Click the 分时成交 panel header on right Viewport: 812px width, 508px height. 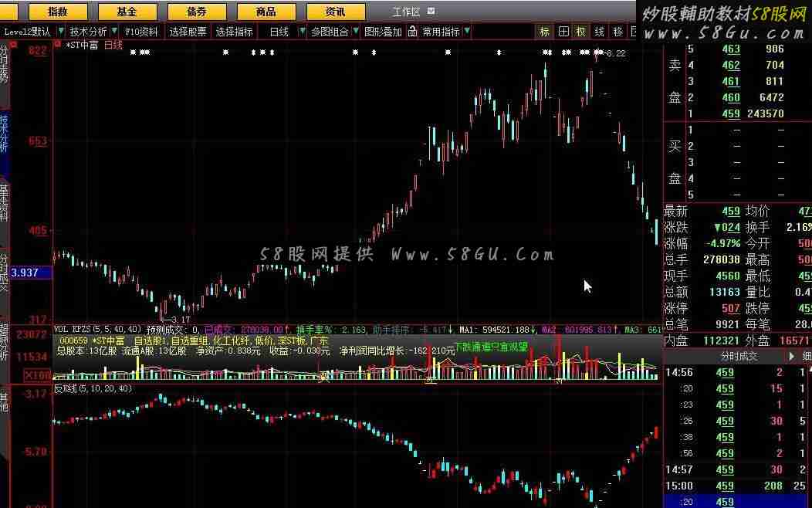point(739,357)
